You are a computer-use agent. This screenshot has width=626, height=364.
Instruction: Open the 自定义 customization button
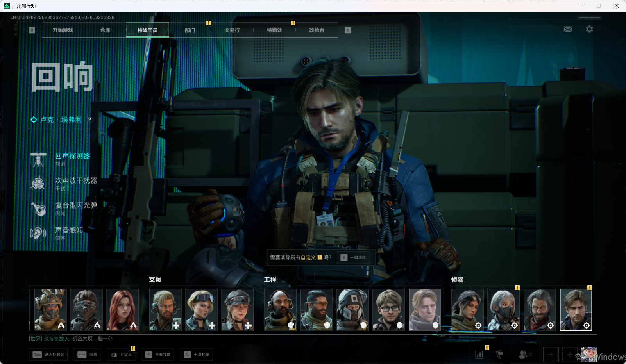click(121, 355)
